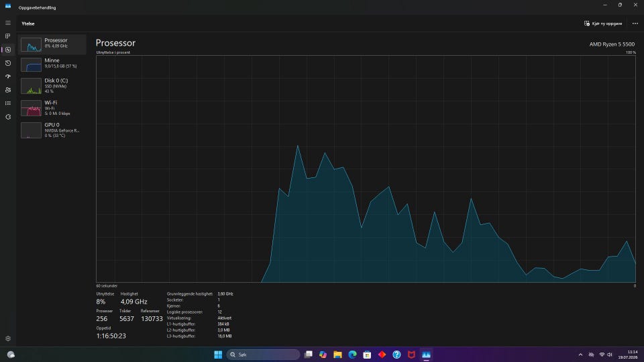The image size is (644, 362).
Task: Open the volume speaker tray icon
Action: (x=610, y=355)
